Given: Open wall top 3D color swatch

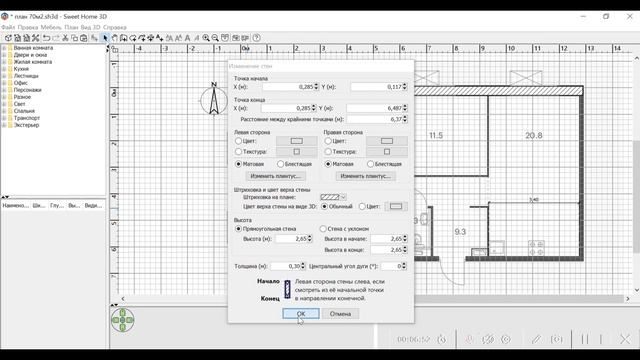Looking at the screenshot, I should pyautogui.click(x=396, y=207).
